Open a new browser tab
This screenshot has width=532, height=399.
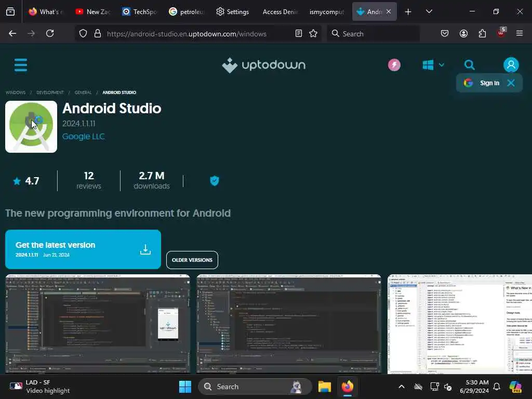point(408,11)
